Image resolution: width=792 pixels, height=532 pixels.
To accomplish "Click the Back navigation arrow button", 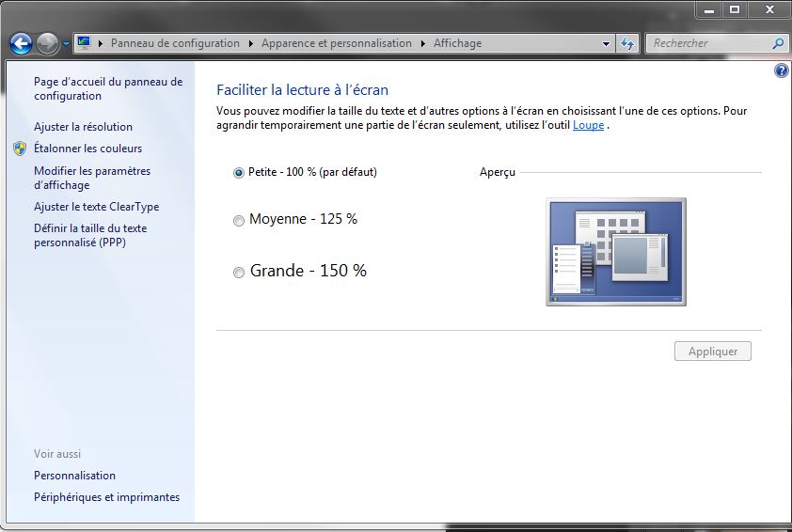I will pyautogui.click(x=21, y=43).
